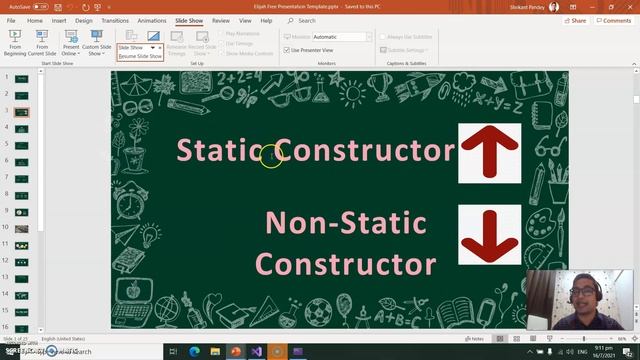Open Customize Quick Access Toolbar dropdown
The width and height of the screenshot is (640, 360).
coord(109,7)
